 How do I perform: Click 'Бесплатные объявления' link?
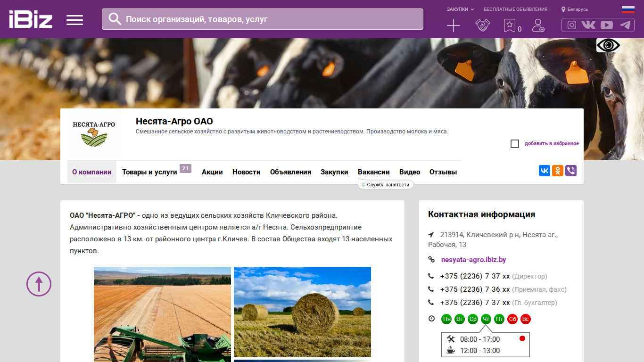(516, 9)
